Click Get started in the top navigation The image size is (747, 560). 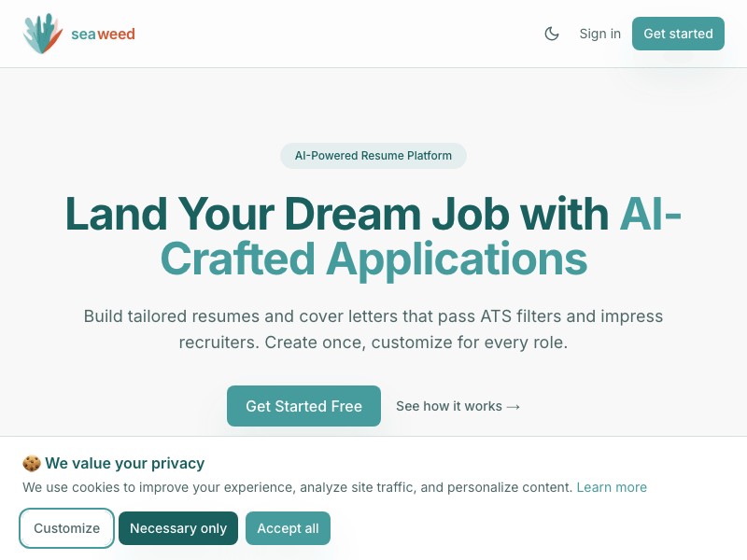678,34
